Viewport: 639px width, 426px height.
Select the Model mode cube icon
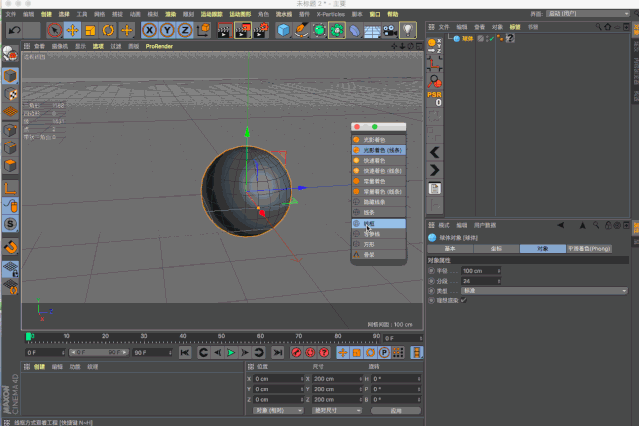click(10, 76)
